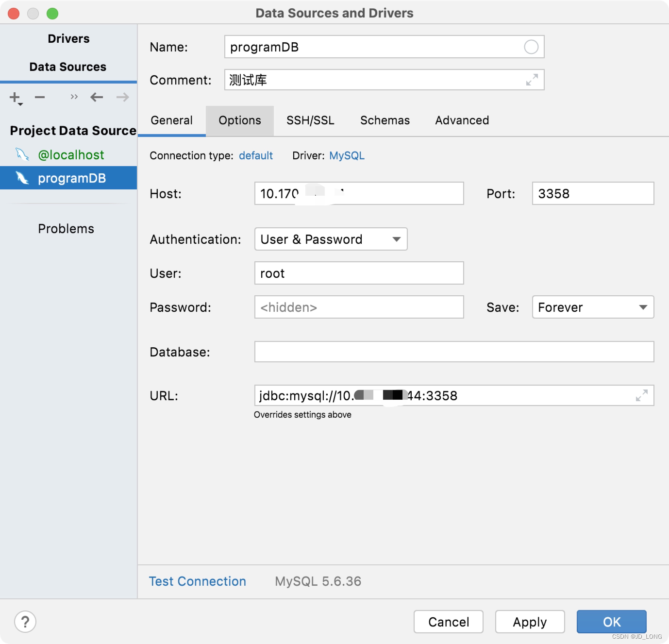Open the Save password Forever dropdown

coord(593,307)
